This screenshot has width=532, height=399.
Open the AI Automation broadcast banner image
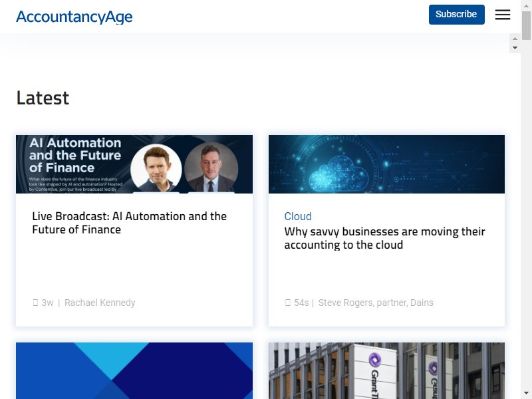[134, 164]
